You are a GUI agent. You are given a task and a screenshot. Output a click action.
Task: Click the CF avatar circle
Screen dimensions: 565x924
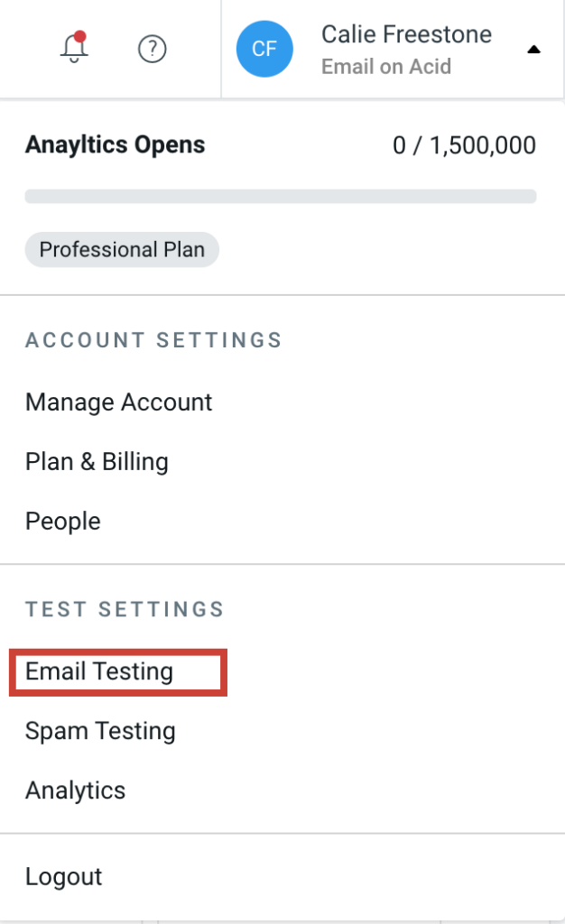264,50
